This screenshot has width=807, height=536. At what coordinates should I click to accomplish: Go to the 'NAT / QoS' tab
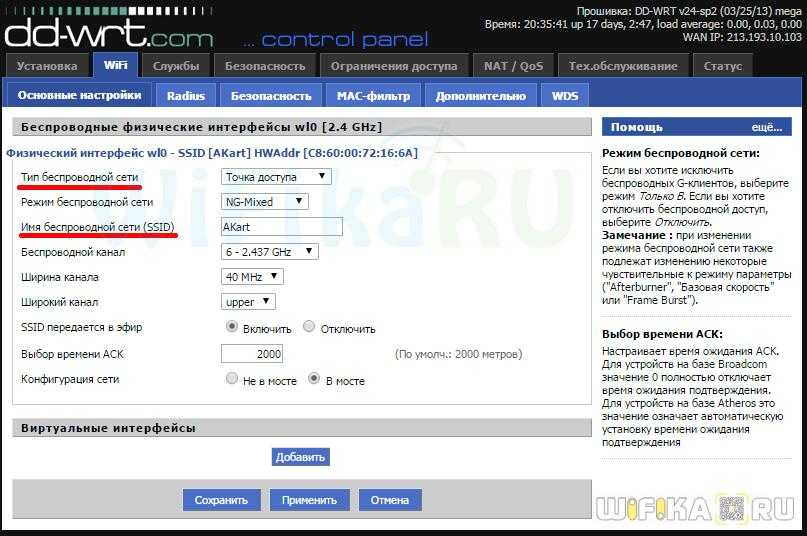513,66
